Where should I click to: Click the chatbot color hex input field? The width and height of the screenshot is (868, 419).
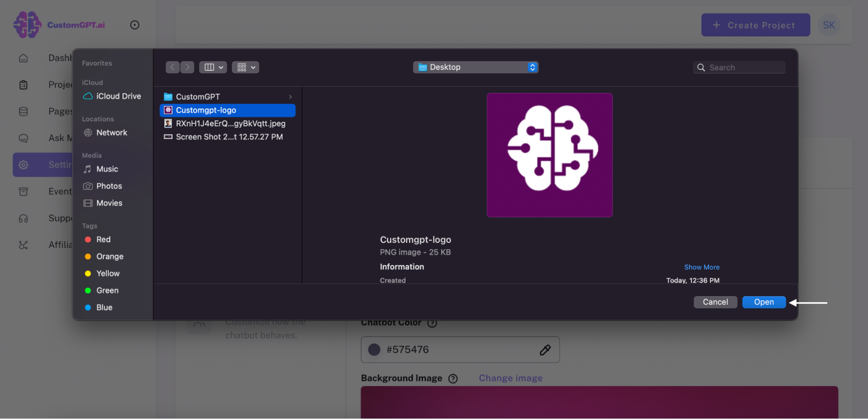coord(460,350)
